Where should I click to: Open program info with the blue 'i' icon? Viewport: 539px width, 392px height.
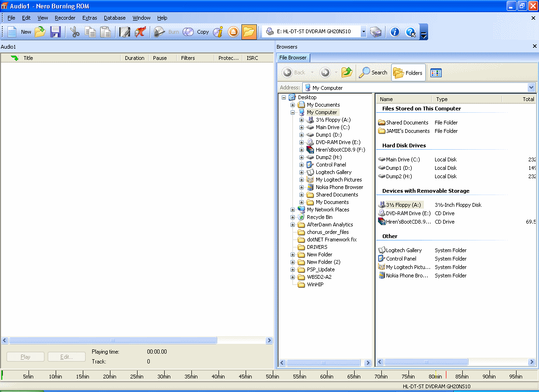click(394, 32)
